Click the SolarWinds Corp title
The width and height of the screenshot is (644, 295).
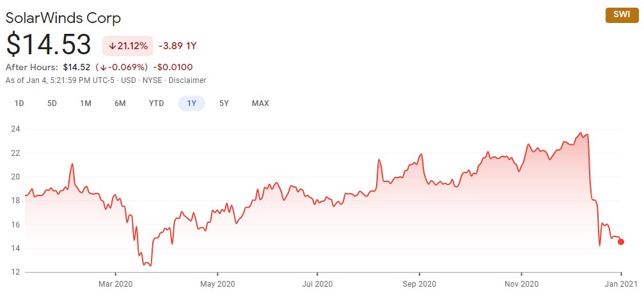[63, 17]
